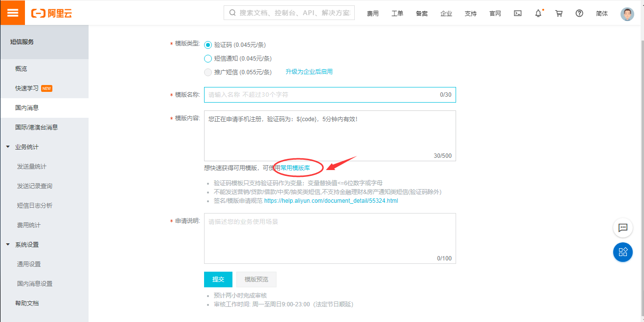The height and width of the screenshot is (322, 644).
Task: Click the help question mark icon
Action: (579, 13)
